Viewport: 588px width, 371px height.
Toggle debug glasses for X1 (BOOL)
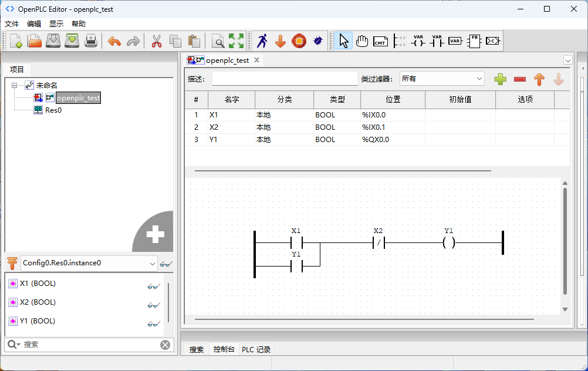coord(153,286)
